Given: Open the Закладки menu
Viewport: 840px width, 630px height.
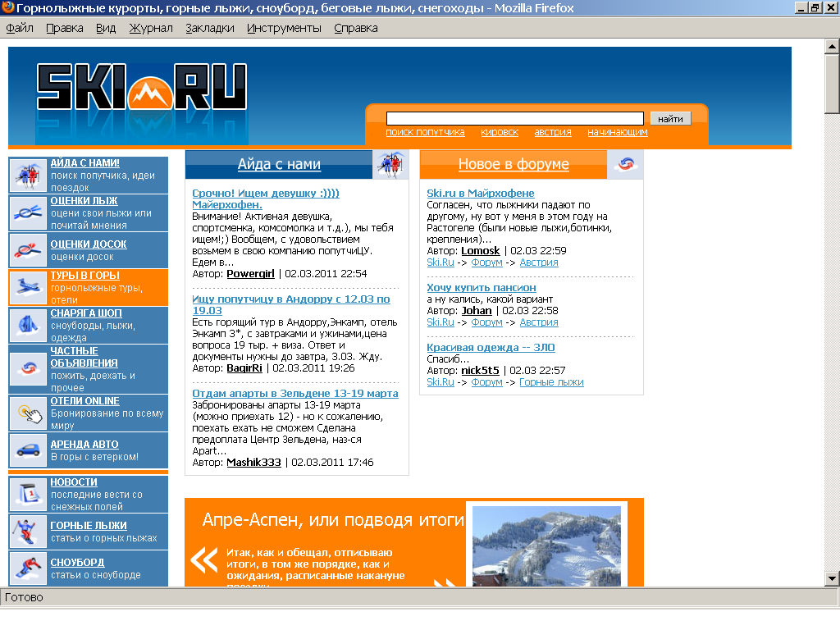Looking at the screenshot, I should pos(210,29).
